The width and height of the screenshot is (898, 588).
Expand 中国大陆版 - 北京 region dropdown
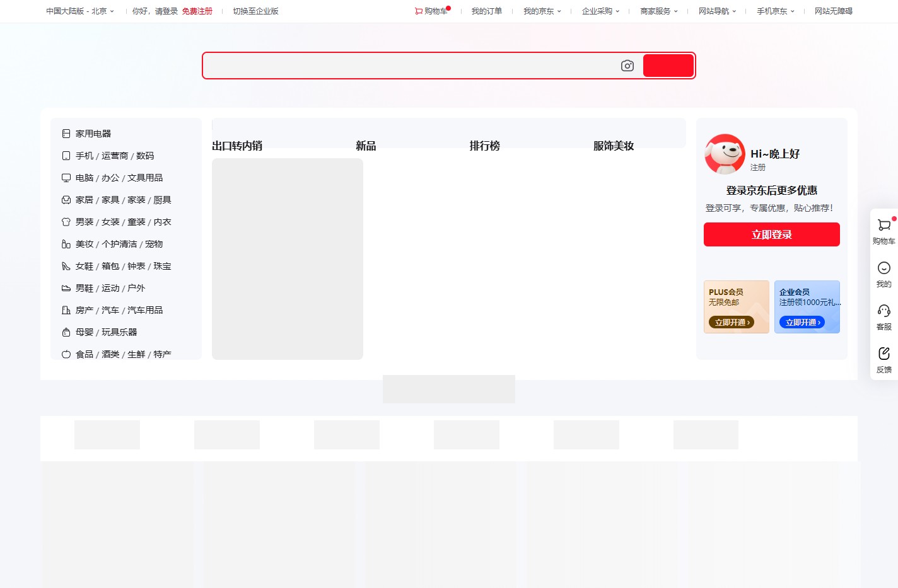pos(80,11)
